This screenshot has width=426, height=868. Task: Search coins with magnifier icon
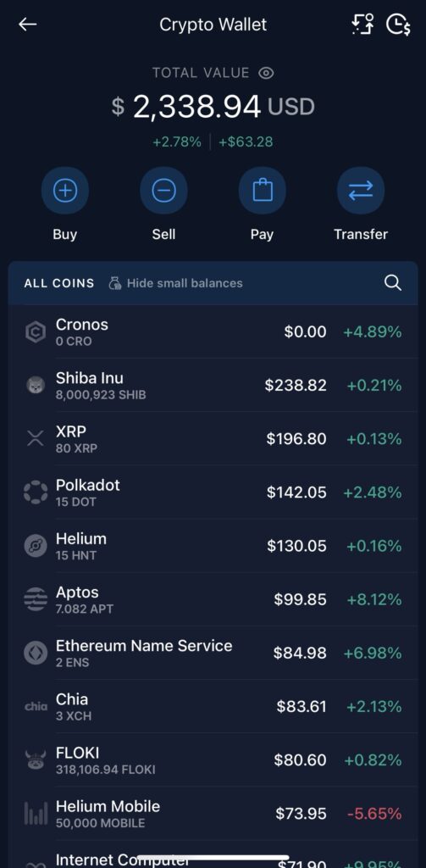393,283
